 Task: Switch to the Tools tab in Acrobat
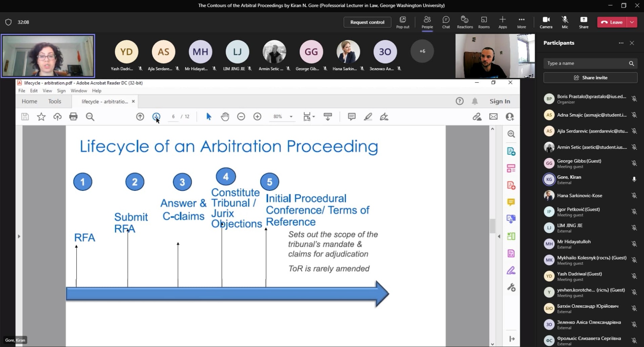click(x=55, y=101)
